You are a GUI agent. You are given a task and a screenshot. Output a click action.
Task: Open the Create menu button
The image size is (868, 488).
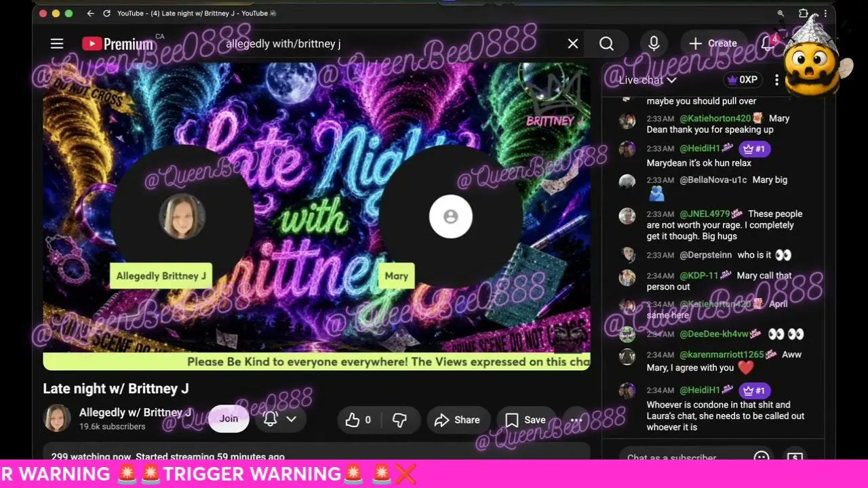[x=713, y=43]
